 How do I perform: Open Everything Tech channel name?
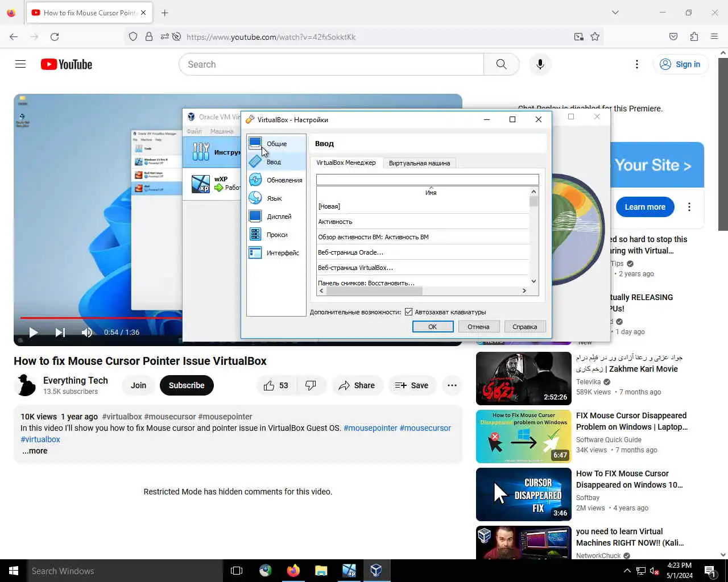pos(76,380)
